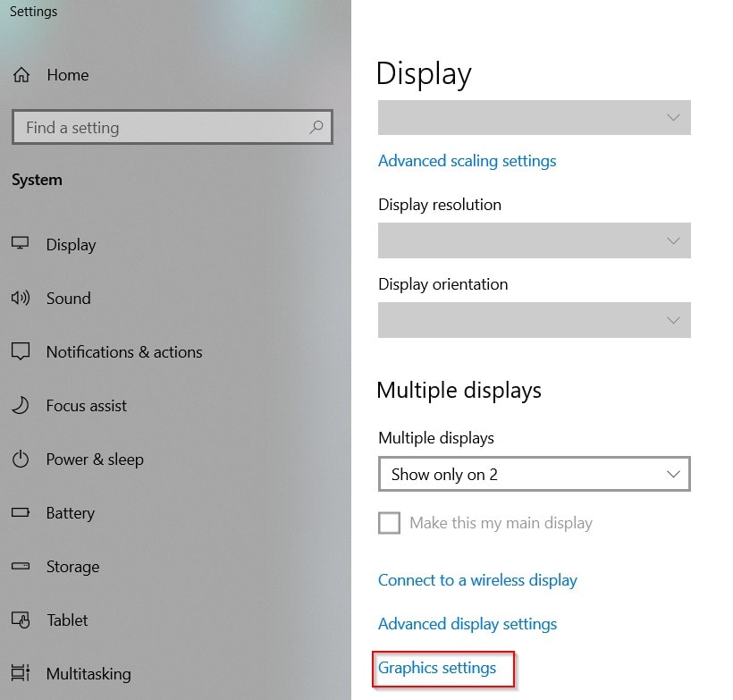The image size is (733, 700).
Task: Click the Display page title
Action: pyautogui.click(x=424, y=74)
